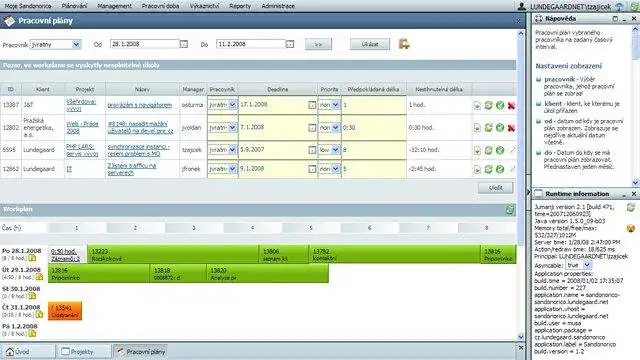The image size is (640, 360).
Task: Open Pracovník dropdown in row 5595
Action: pyautogui.click(x=222, y=150)
